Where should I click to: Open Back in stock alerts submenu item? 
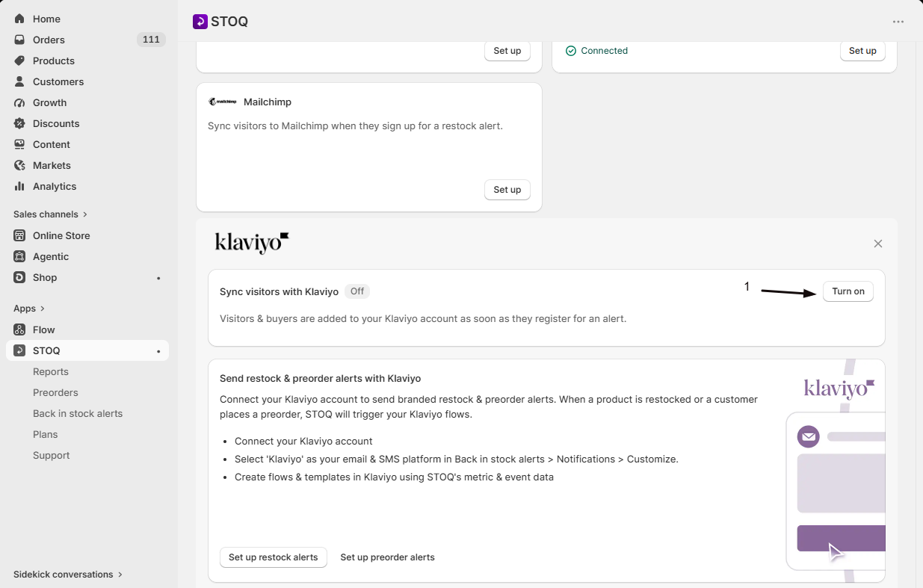tap(78, 413)
